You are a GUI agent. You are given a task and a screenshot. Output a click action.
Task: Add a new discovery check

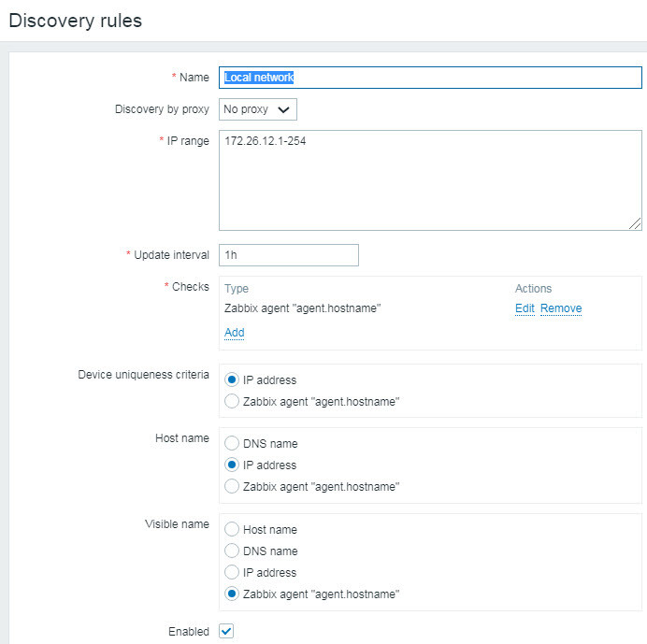(234, 332)
